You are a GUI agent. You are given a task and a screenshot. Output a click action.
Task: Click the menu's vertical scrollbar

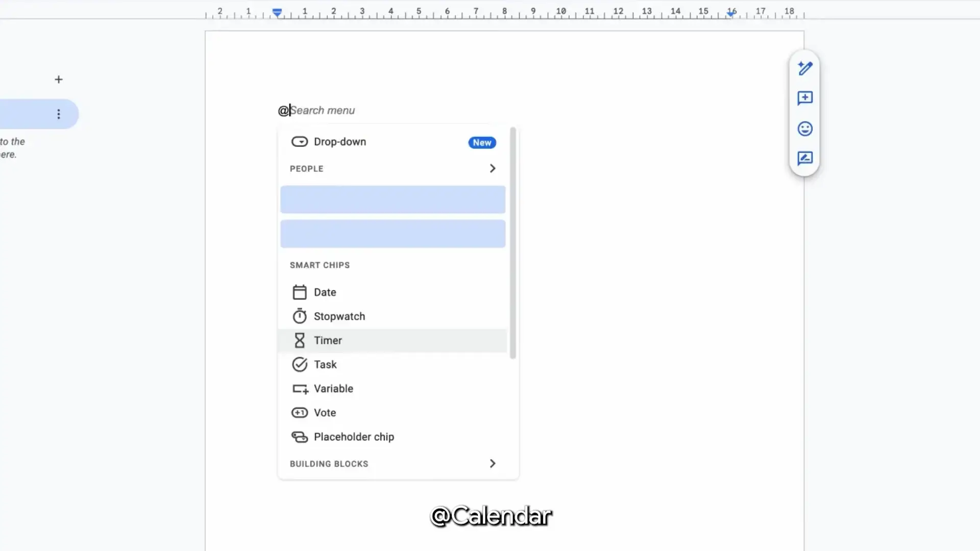click(x=513, y=243)
